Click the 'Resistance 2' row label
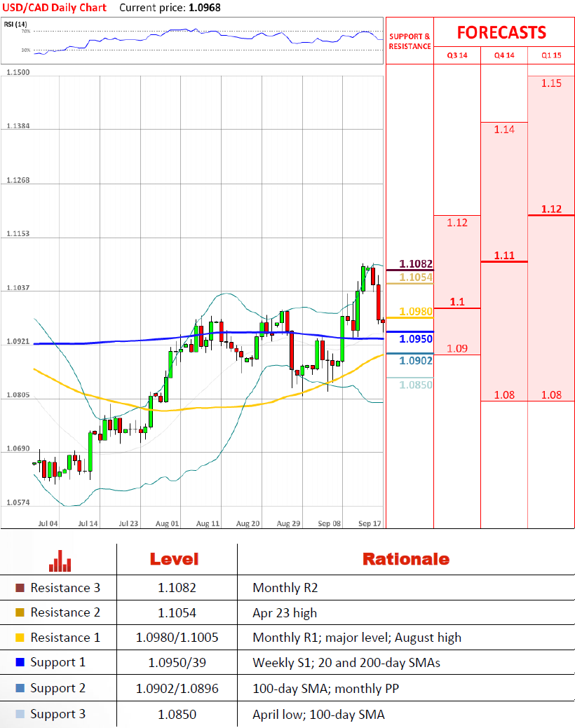This screenshot has width=575, height=728. [x=65, y=612]
